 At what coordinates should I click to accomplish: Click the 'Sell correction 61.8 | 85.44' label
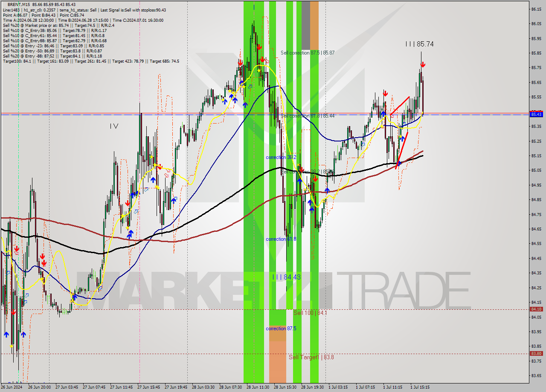coord(308,116)
